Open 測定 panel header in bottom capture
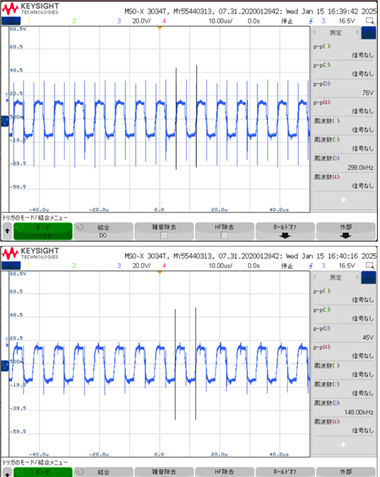 (x=336, y=277)
